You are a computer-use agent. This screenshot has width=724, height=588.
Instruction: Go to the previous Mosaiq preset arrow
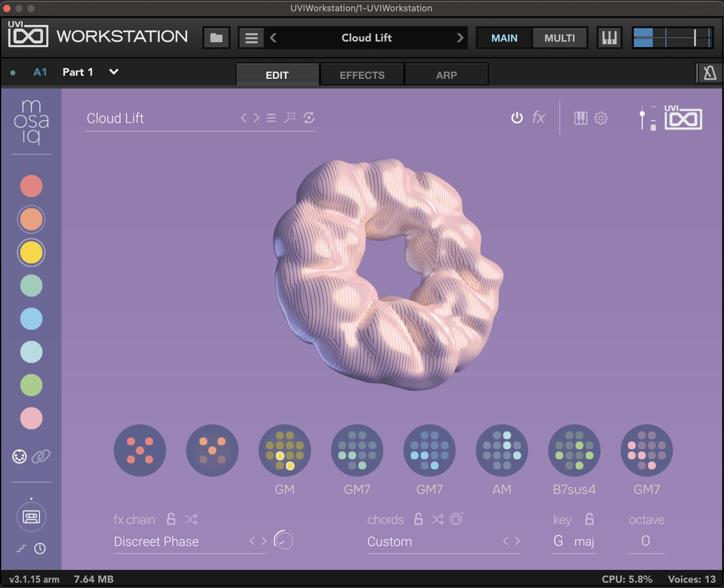(244, 118)
